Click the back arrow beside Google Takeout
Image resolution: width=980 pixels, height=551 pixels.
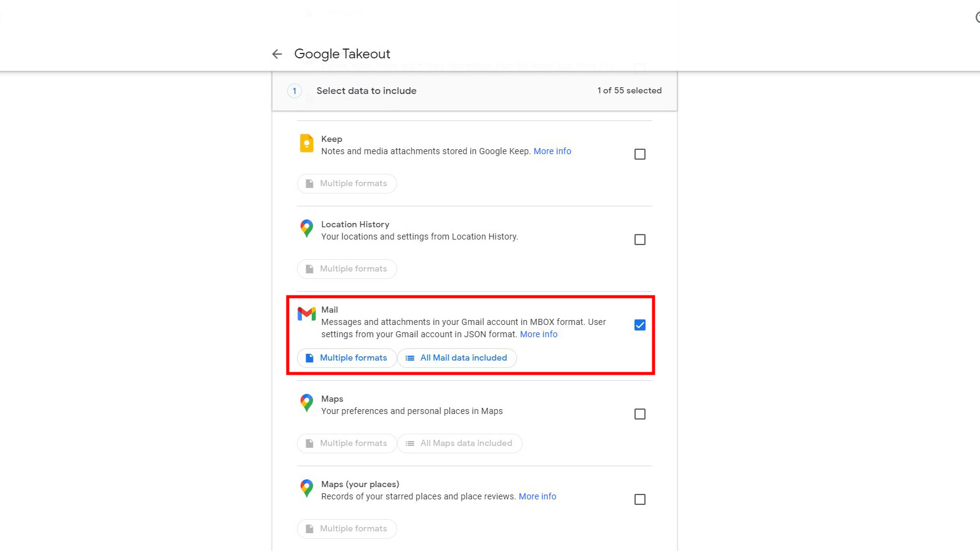point(277,54)
